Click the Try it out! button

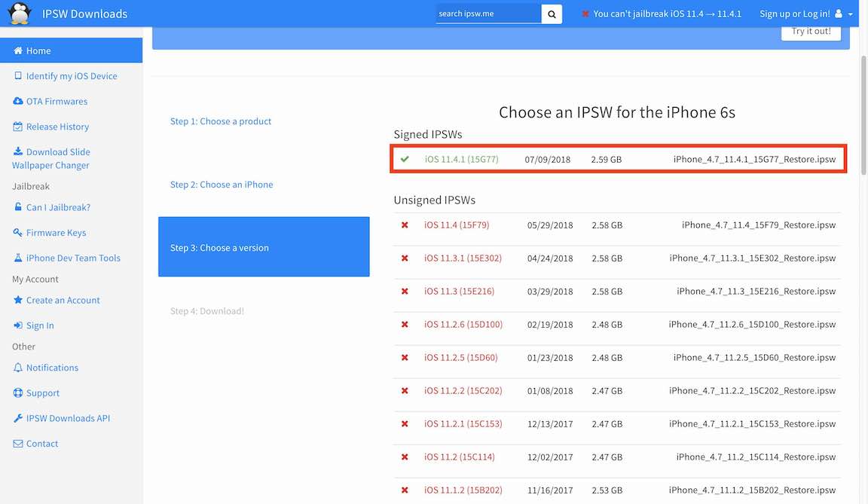pyautogui.click(x=811, y=31)
